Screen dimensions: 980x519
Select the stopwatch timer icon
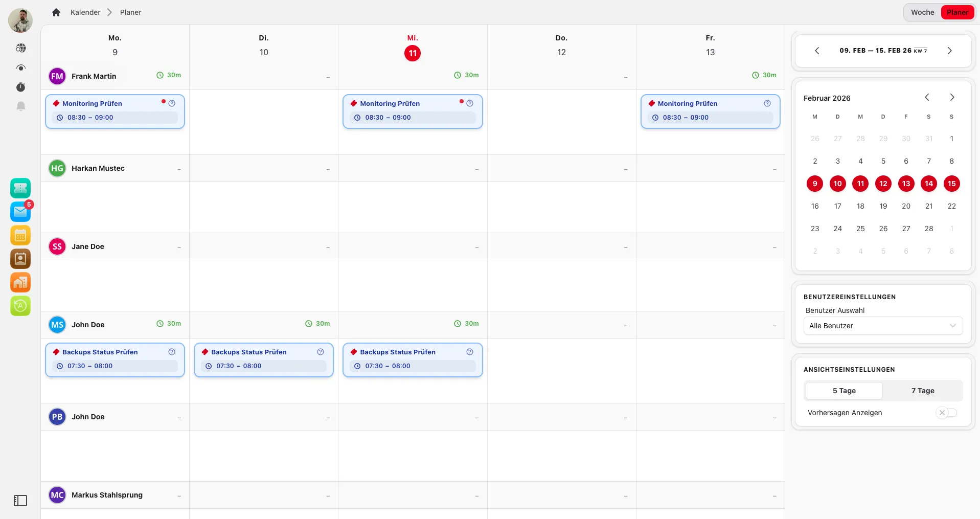(x=20, y=87)
